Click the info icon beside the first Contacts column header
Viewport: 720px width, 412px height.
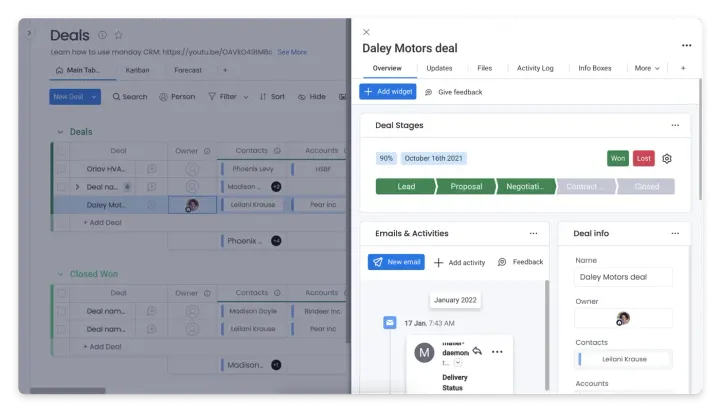(x=277, y=151)
